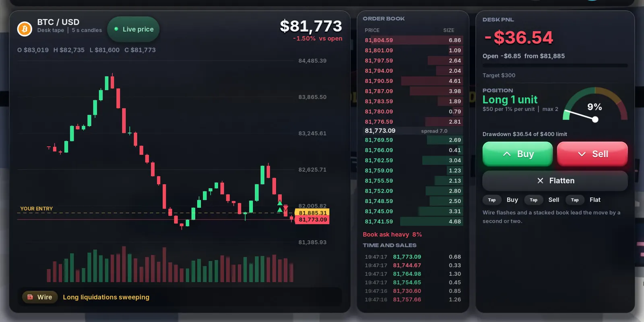Click the X icon on Flatten button
This screenshot has height=322, width=644.
[540, 180]
